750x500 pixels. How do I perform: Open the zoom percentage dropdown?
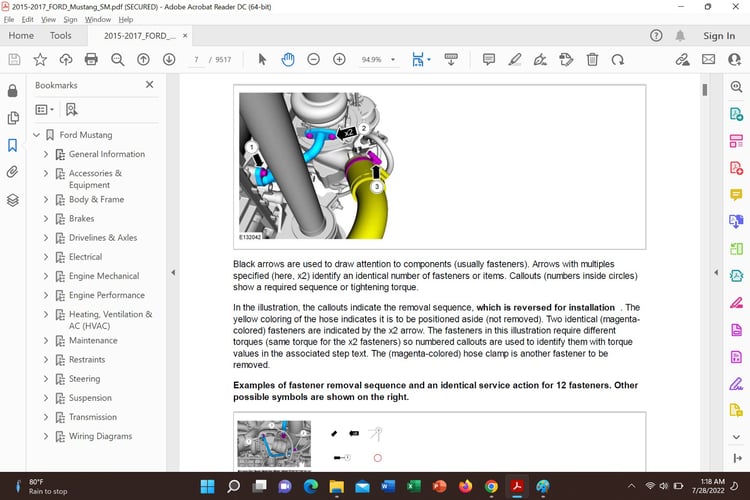pyautogui.click(x=393, y=60)
